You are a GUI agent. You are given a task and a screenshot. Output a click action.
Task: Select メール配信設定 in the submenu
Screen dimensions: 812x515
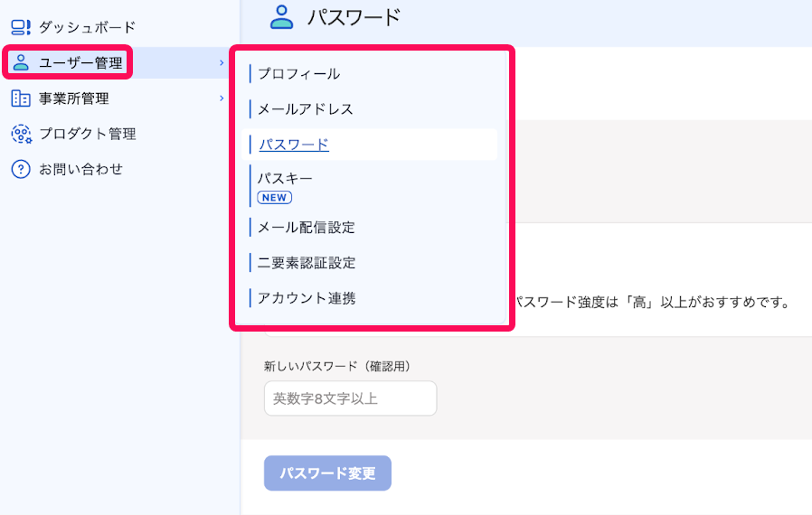click(x=306, y=227)
